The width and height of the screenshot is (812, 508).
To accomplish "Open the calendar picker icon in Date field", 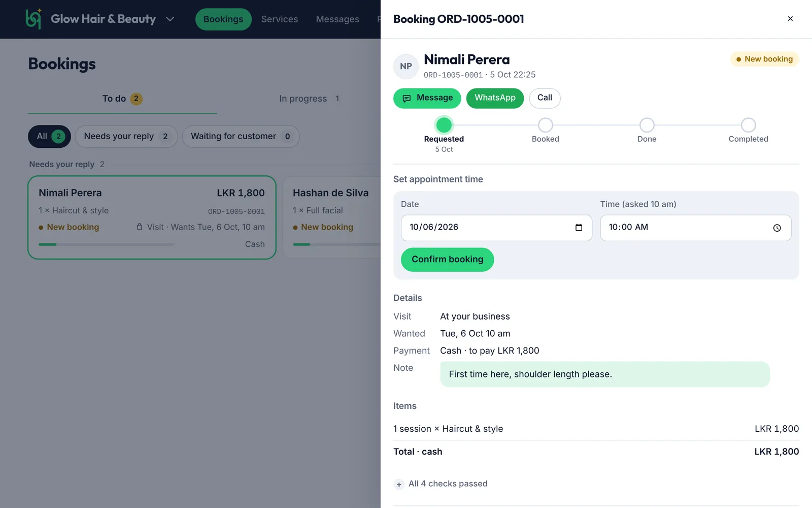I will [x=579, y=228].
